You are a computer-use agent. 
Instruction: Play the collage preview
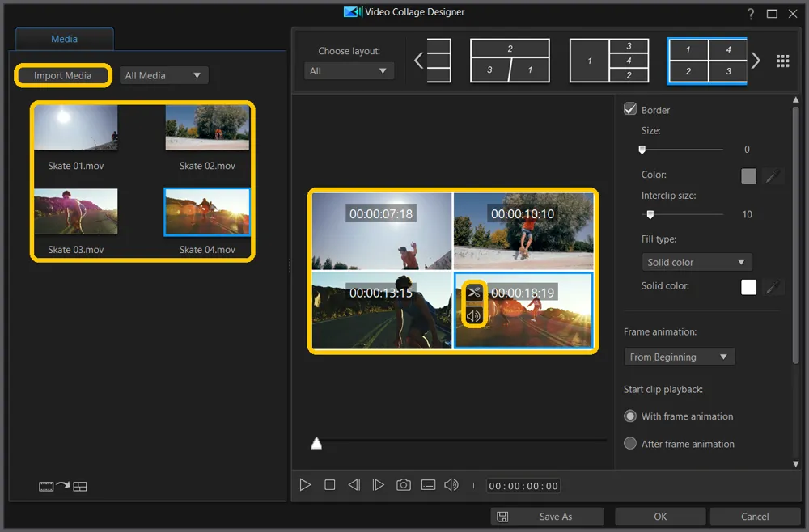(305, 485)
